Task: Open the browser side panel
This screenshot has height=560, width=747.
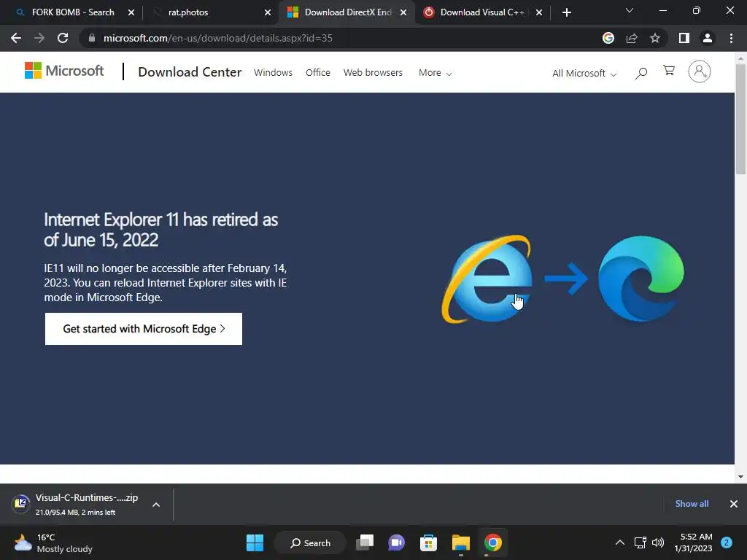Action: (x=684, y=38)
